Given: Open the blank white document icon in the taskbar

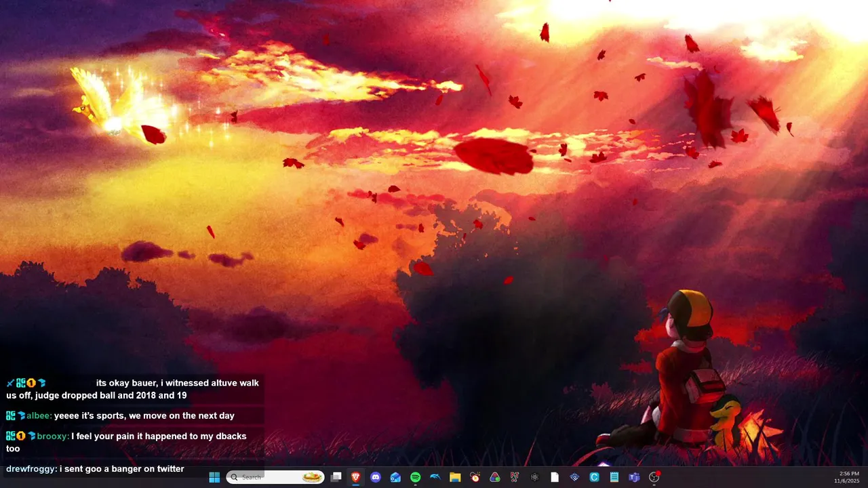Looking at the screenshot, I should 555,477.
